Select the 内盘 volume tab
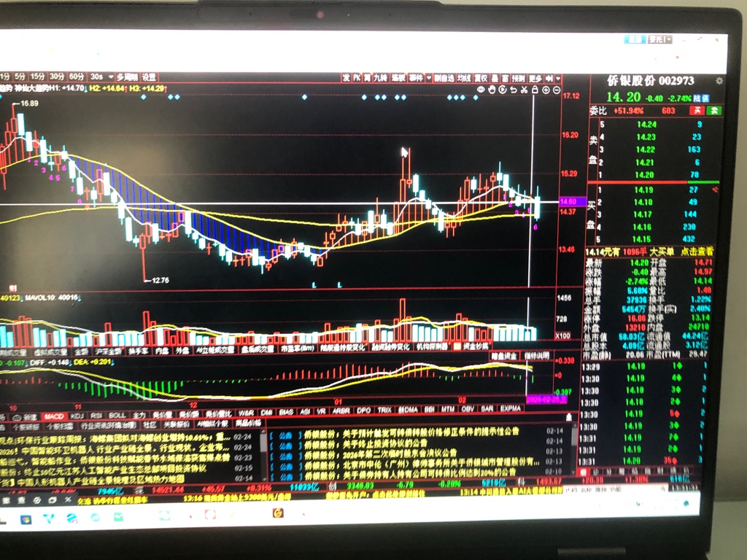 (162, 351)
